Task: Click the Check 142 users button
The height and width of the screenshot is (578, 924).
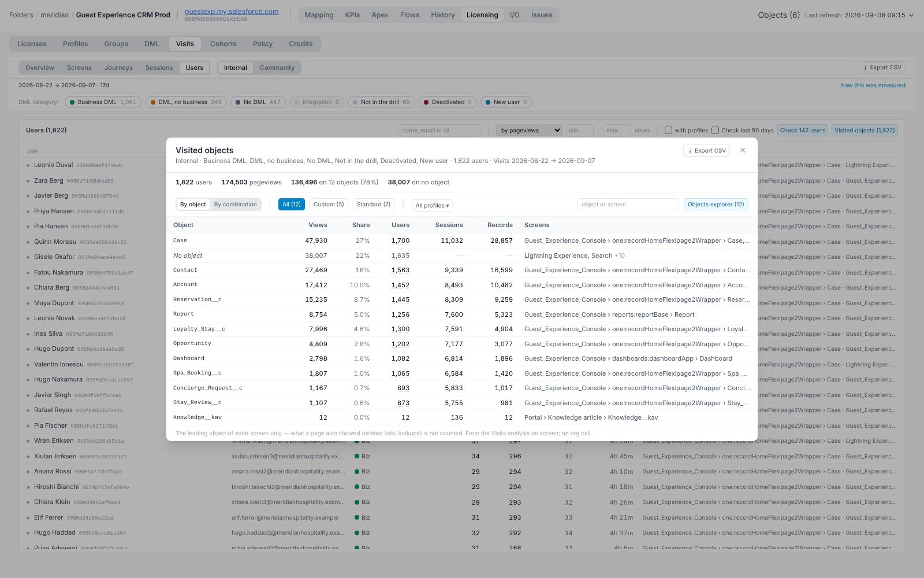Action: pos(803,131)
